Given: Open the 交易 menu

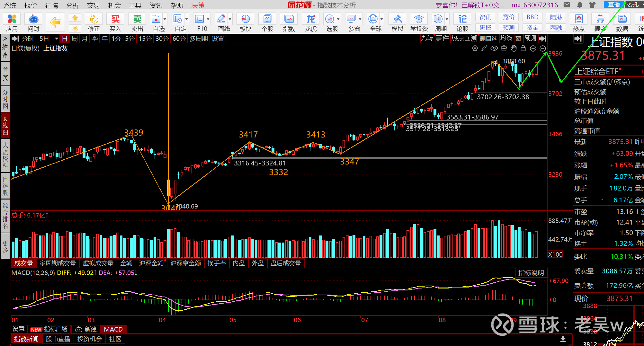Looking at the screenshot, I should [x=94, y=5].
